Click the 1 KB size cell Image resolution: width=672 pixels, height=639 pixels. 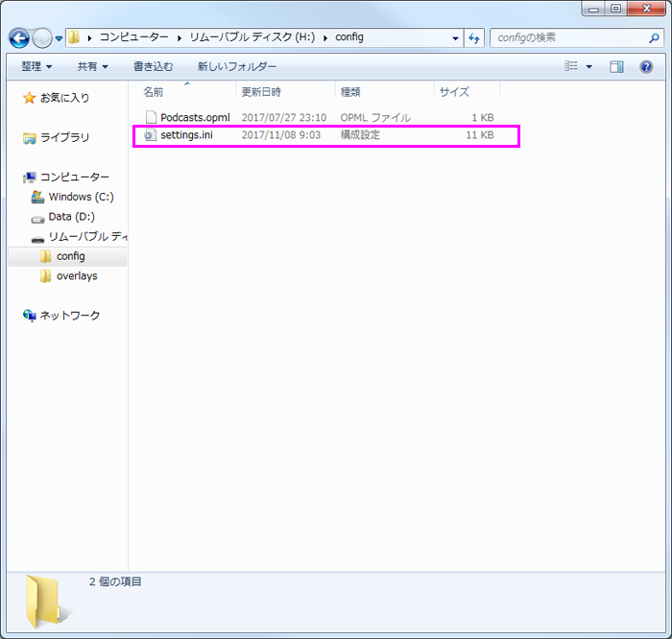[483, 117]
